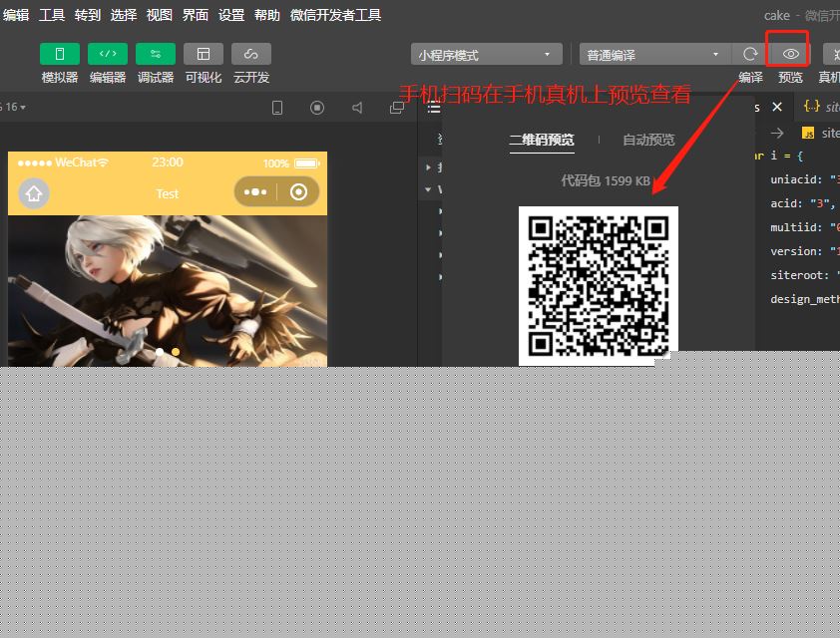This screenshot has width=840, height=638.
Task: Open 云开发 cloud development console
Action: 251,54
